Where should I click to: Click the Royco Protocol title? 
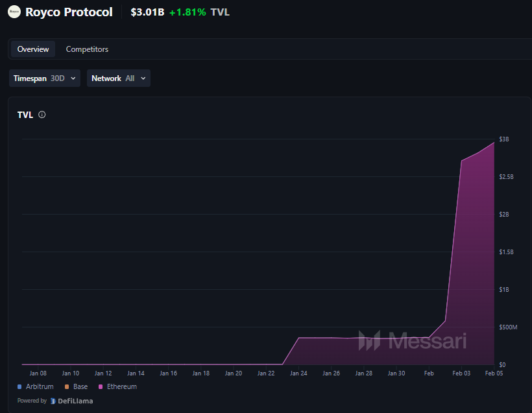pos(69,12)
